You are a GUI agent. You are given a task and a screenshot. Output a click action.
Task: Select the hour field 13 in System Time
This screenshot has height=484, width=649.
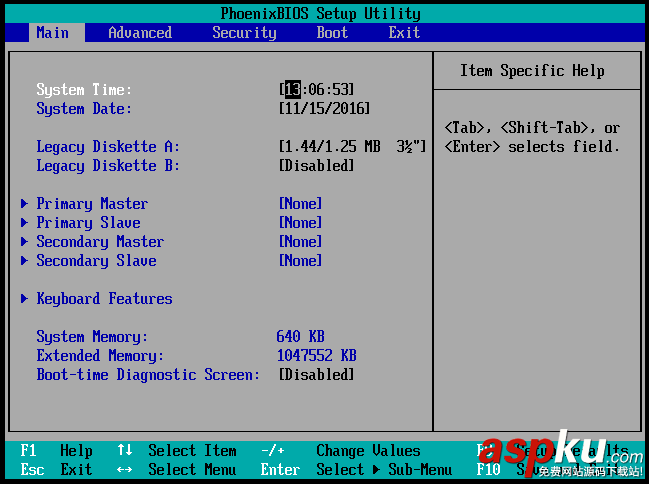tap(293, 89)
